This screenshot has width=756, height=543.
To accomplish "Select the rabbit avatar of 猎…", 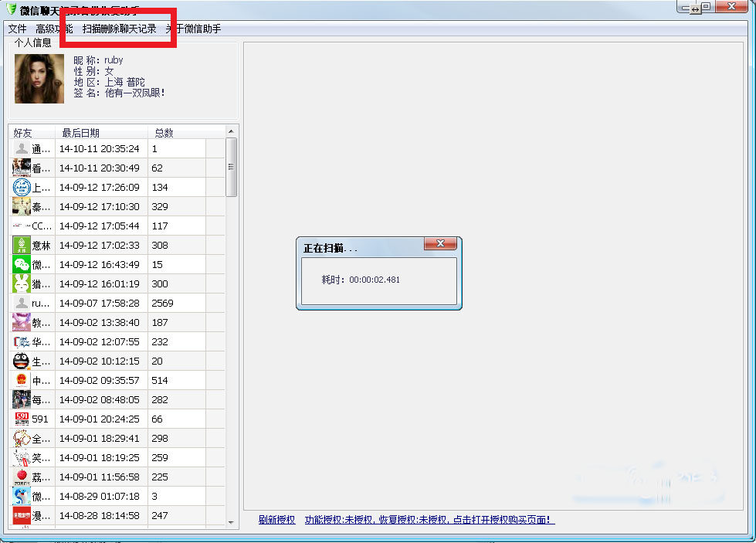I will (x=21, y=283).
